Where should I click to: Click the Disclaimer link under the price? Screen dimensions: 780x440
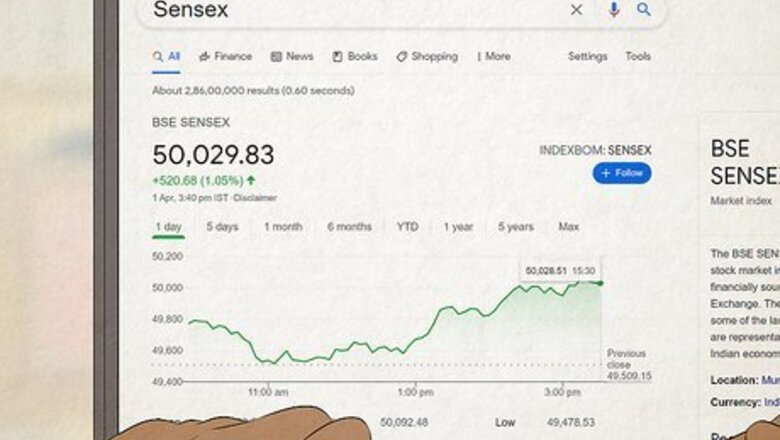[256, 198]
